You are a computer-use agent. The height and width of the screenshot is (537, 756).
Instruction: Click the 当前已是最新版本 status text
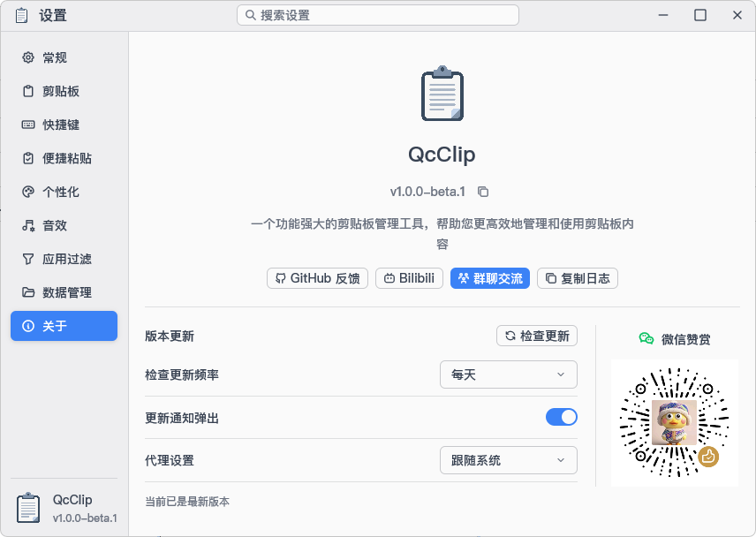tap(187, 502)
